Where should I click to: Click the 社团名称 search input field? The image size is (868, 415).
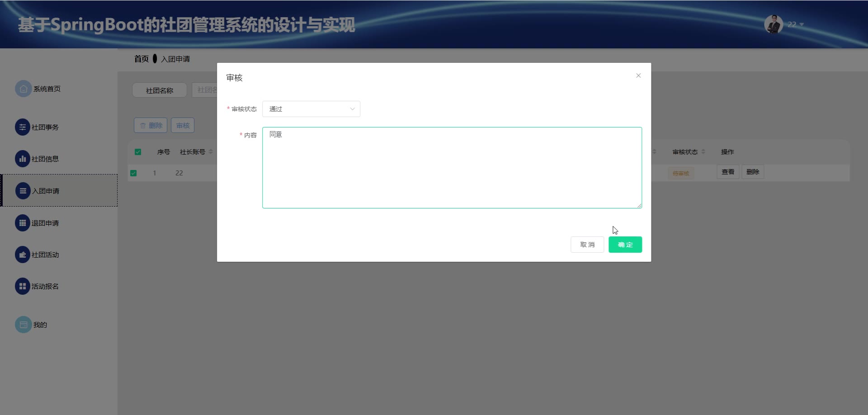(x=204, y=90)
